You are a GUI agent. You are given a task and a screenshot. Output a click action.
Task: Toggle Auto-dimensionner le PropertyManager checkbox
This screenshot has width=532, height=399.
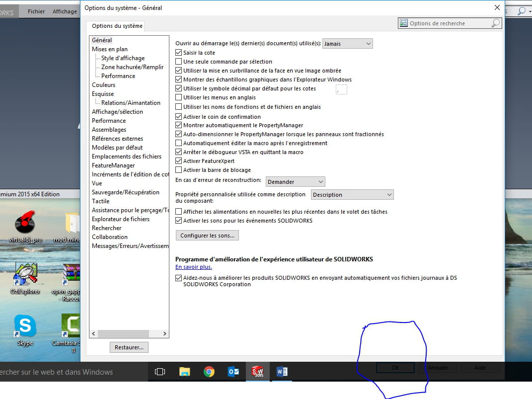pyautogui.click(x=178, y=134)
